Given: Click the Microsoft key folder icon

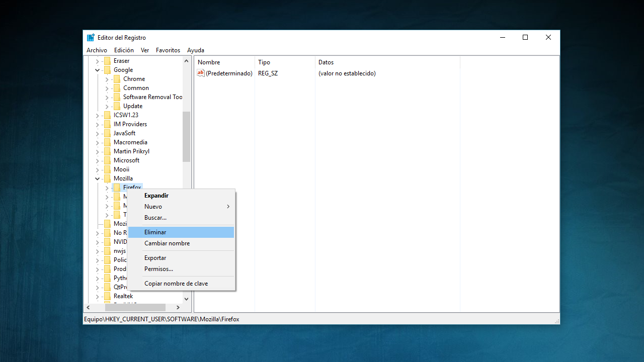Looking at the screenshot, I should [x=107, y=160].
